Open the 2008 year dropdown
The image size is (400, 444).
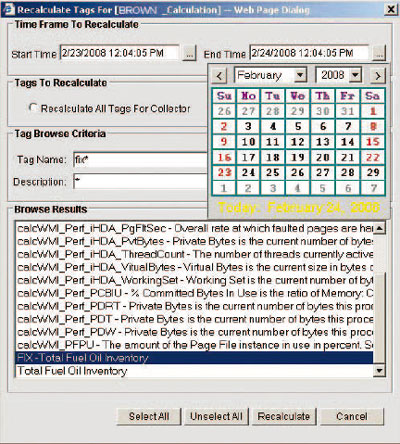[x=355, y=75]
